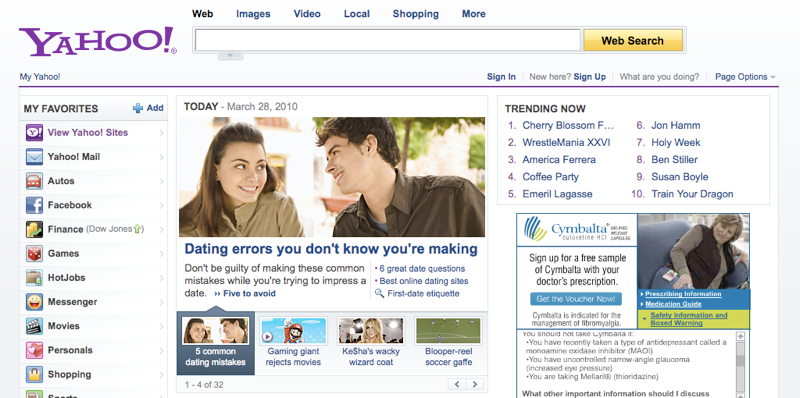The height and width of the screenshot is (398, 800).
Task: Click the What are you doing? status field
Action: pos(659,77)
